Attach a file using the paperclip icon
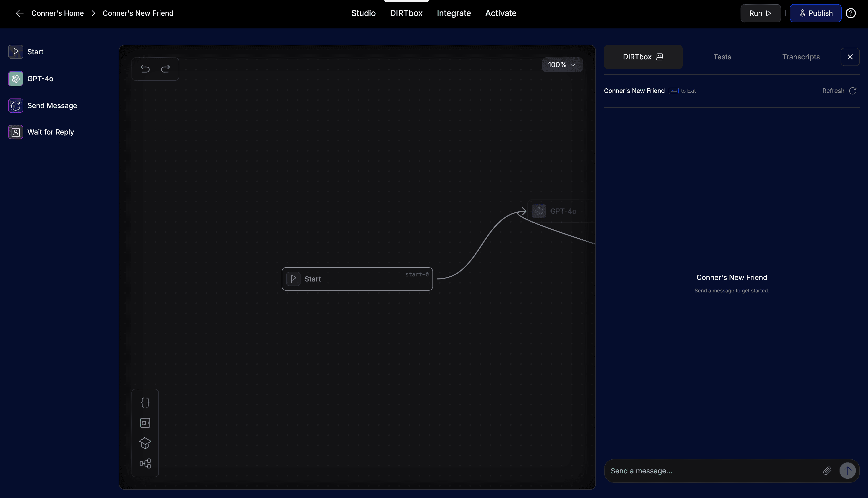The height and width of the screenshot is (498, 868). (827, 471)
